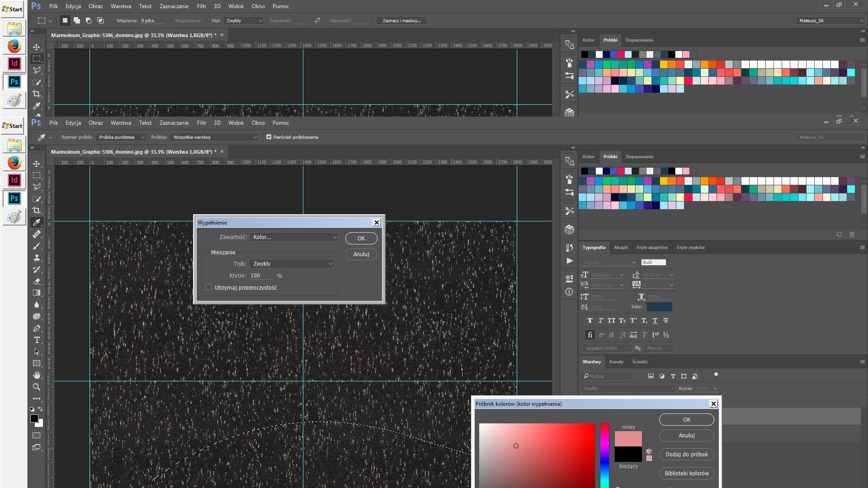The image size is (868, 488).
Task: Select the Horizontal Type tool
Action: pyautogui.click(x=37, y=340)
